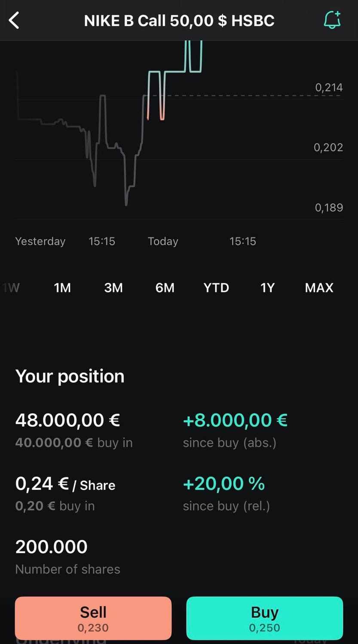Select the 1M chart range
Viewport: 358px width, 644px height.
click(62, 288)
